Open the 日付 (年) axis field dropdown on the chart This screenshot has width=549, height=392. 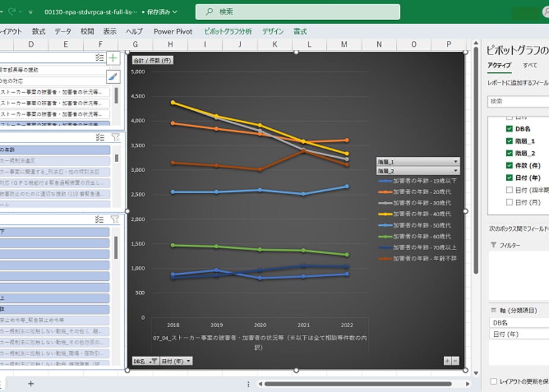tap(176, 361)
